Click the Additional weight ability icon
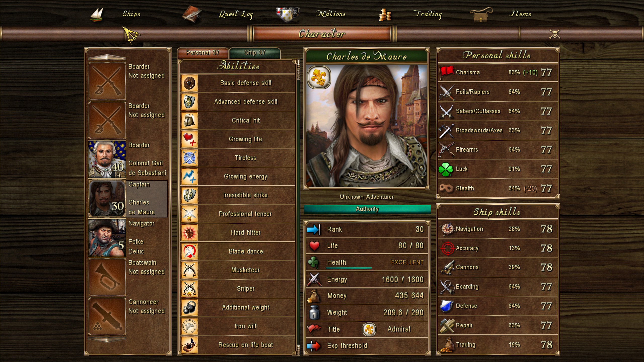This screenshot has height=362, width=644. 189,307
